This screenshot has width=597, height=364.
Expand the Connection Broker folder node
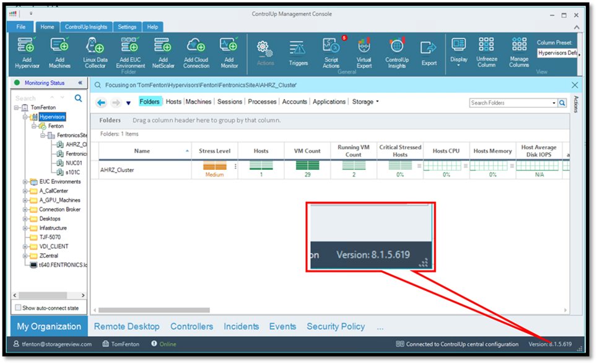[x=25, y=210]
